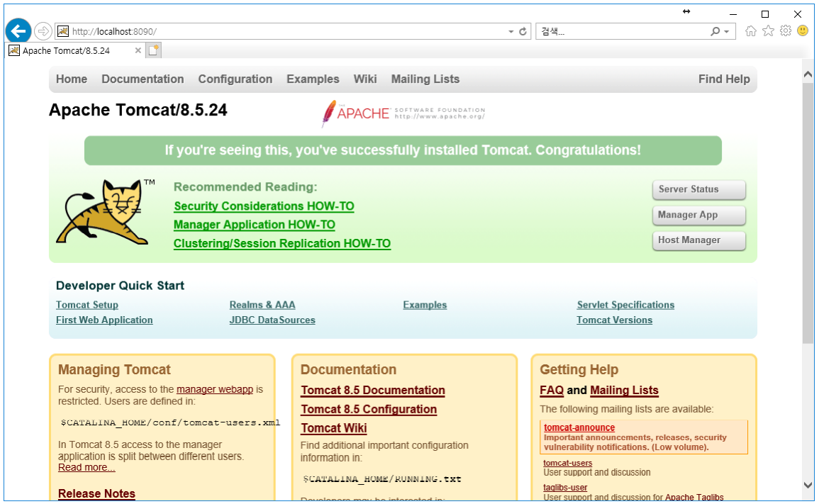Open a new tab button

coord(154,50)
